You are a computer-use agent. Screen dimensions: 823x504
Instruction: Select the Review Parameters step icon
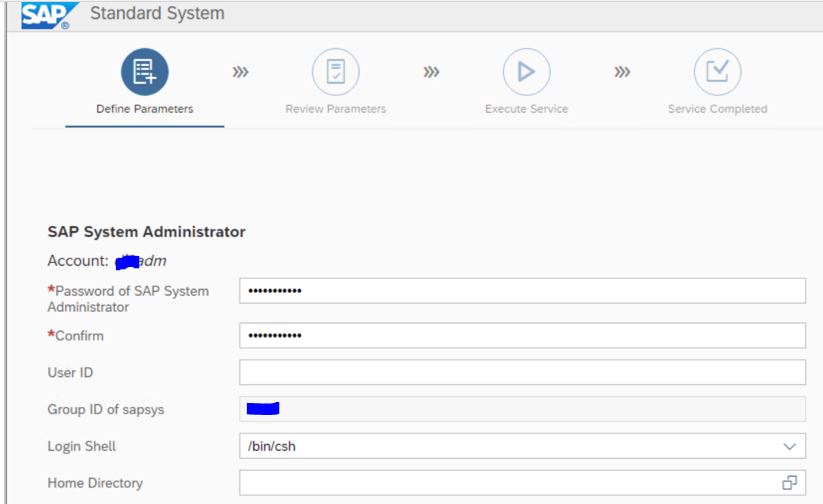coord(336,72)
